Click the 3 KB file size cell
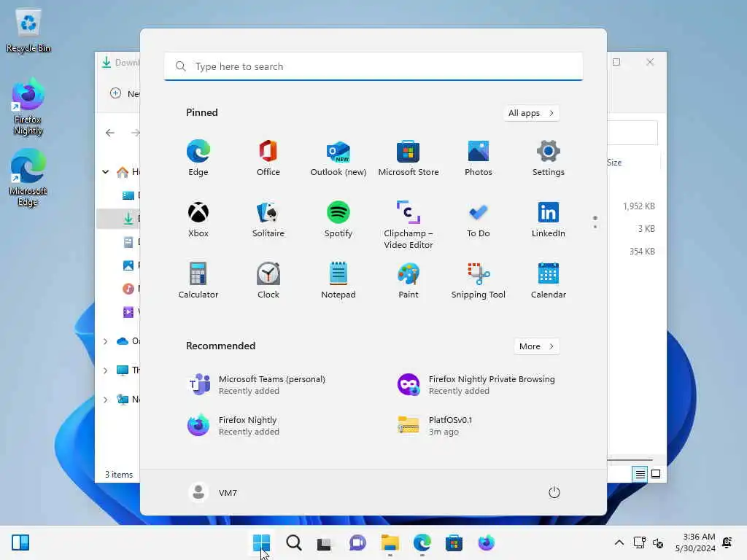The image size is (747, 560). click(x=646, y=229)
